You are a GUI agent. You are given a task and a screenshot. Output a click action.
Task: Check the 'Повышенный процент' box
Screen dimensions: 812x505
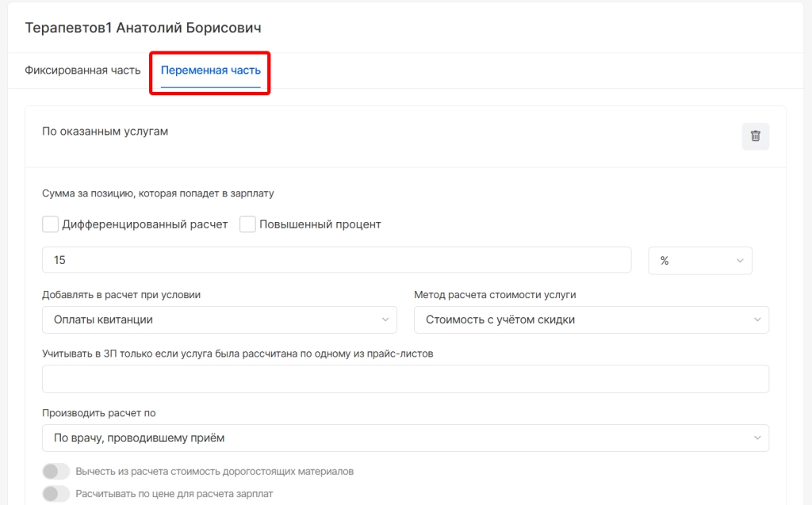point(247,224)
